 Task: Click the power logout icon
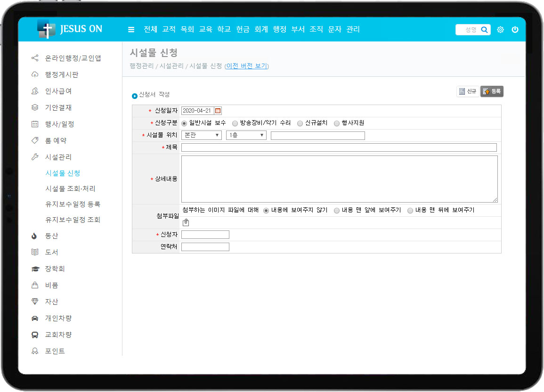(x=515, y=30)
